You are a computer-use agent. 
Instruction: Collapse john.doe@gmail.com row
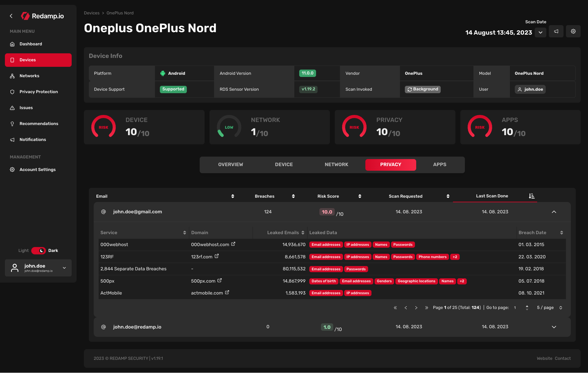(554, 212)
